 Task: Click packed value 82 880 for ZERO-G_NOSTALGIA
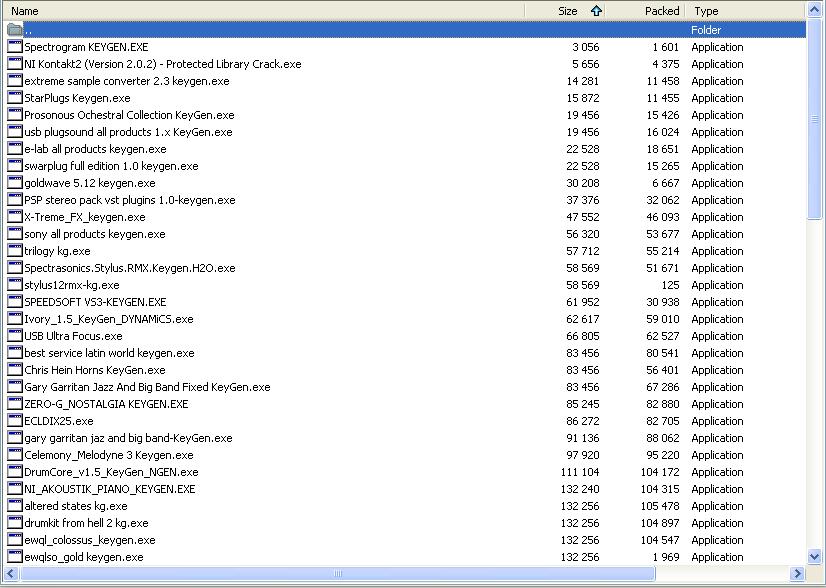point(663,404)
